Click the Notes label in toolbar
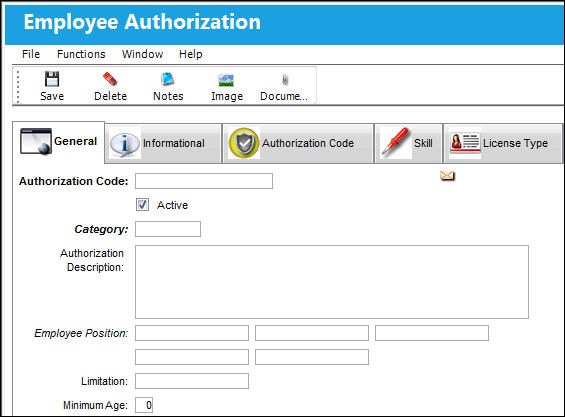Viewport: 565px width, 417px height. (168, 96)
